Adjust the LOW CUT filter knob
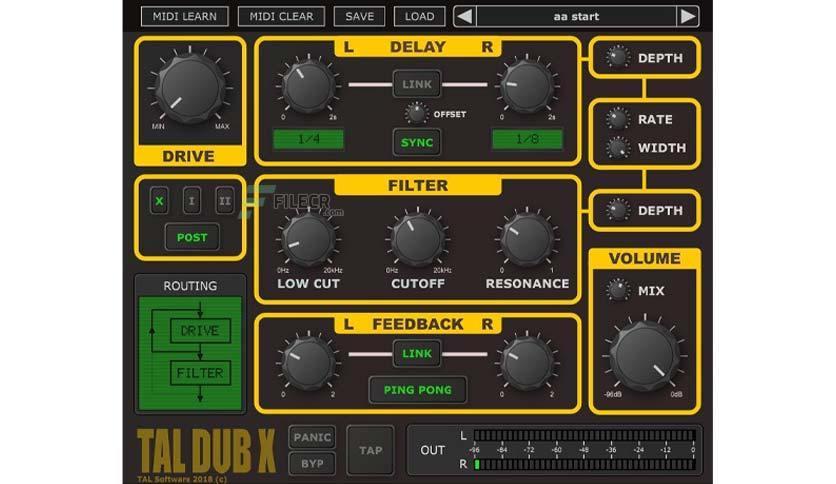836x484 pixels. (308, 239)
